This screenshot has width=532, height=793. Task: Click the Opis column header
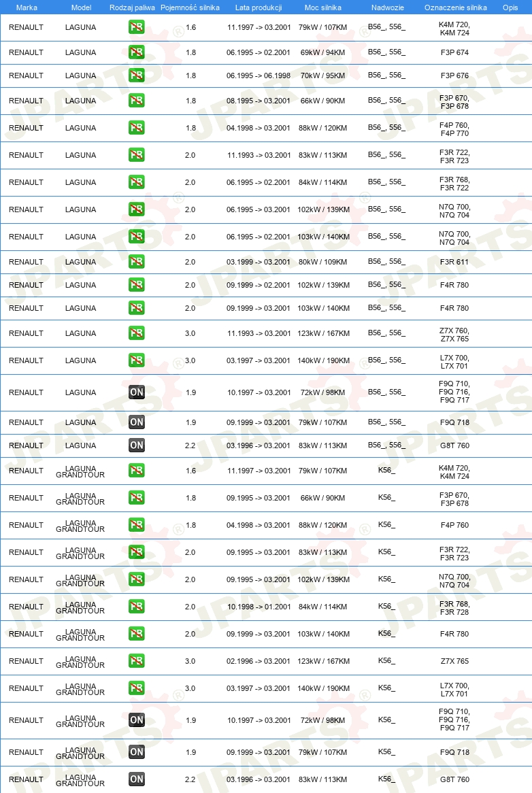tap(510, 7)
